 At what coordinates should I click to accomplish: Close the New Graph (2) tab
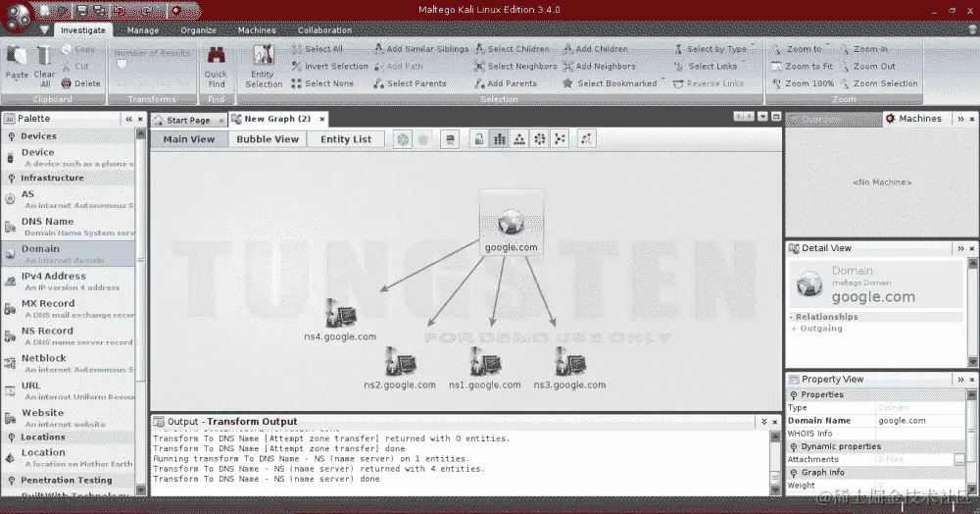click(x=321, y=119)
